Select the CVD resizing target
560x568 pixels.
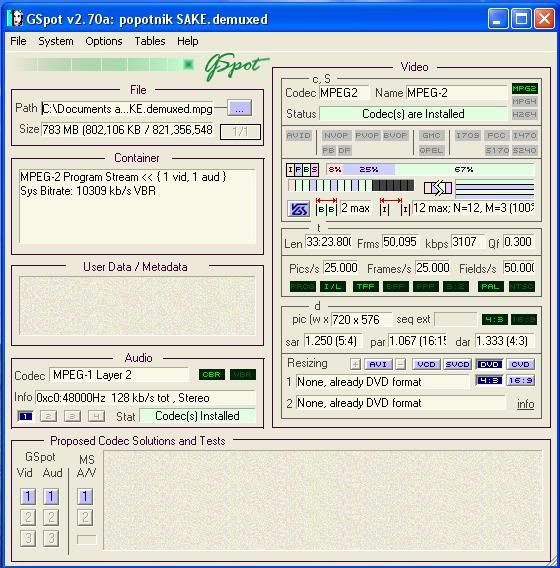[521, 364]
